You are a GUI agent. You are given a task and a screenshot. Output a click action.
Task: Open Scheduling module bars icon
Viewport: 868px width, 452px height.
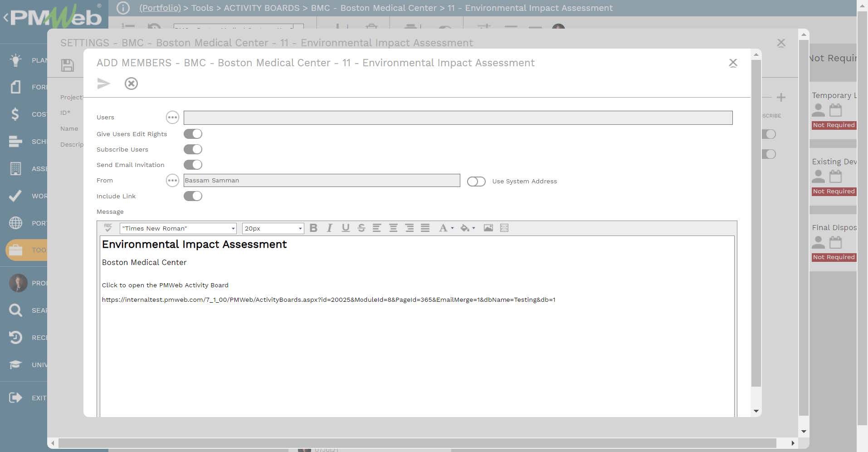pos(15,141)
